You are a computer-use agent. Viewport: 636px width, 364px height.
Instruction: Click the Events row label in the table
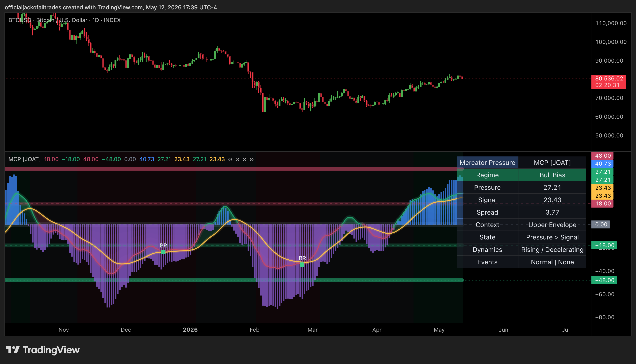487,262
